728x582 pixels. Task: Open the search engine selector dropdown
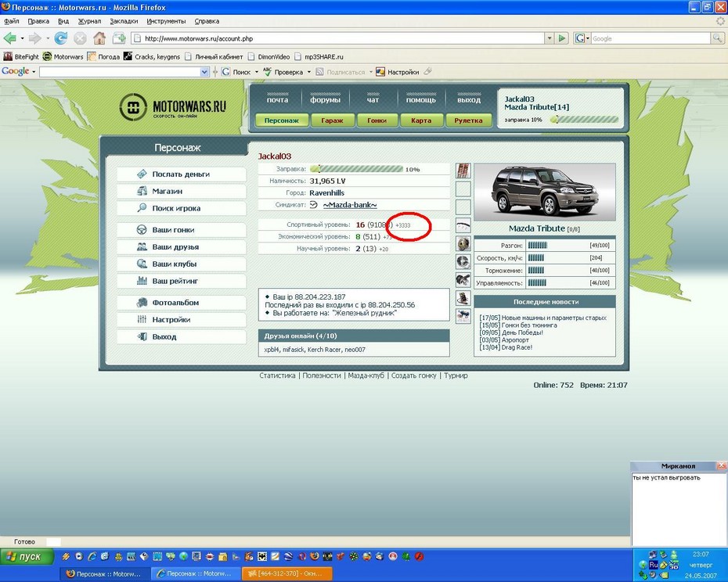point(582,38)
